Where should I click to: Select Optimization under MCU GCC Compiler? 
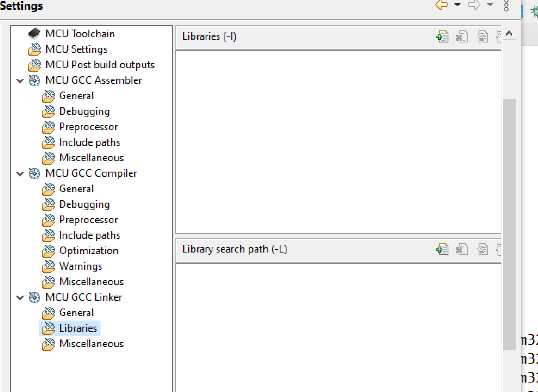click(x=88, y=251)
